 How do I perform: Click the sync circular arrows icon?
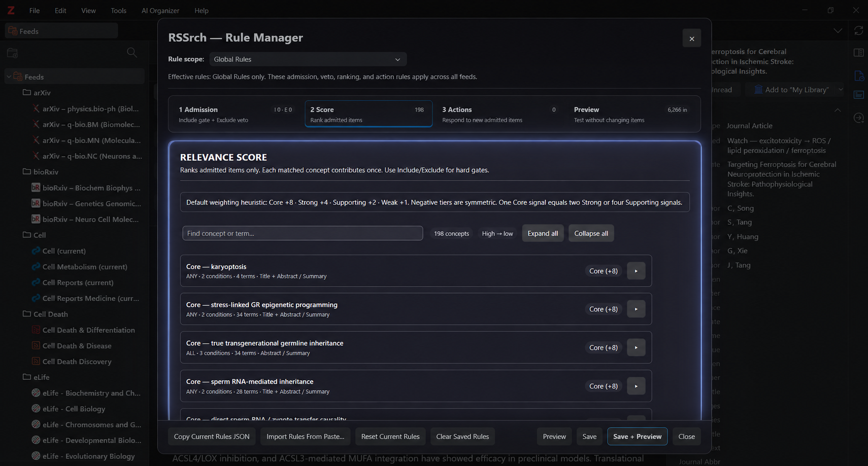859,31
